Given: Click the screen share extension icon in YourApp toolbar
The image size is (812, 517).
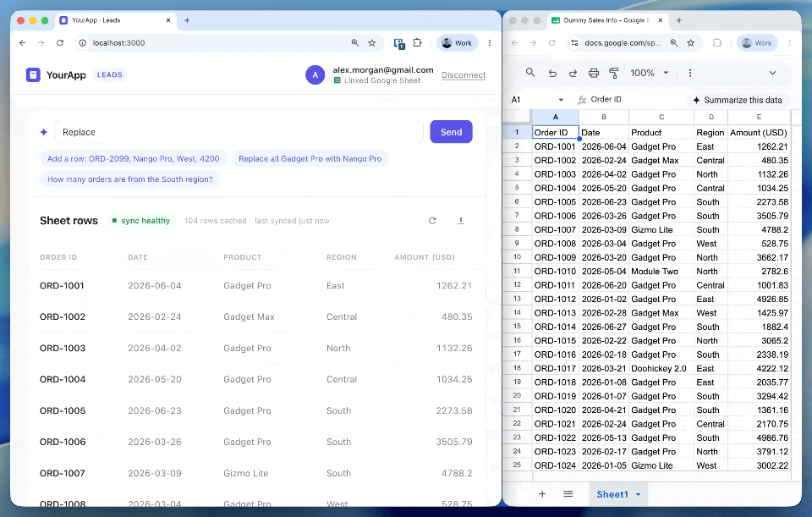Looking at the screenshot, I should click(x=398, y=43).
